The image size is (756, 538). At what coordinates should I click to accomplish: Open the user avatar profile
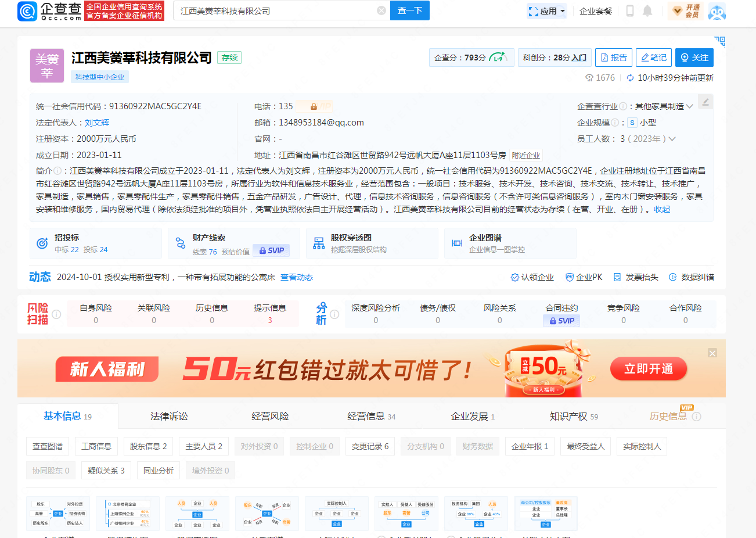717,11
